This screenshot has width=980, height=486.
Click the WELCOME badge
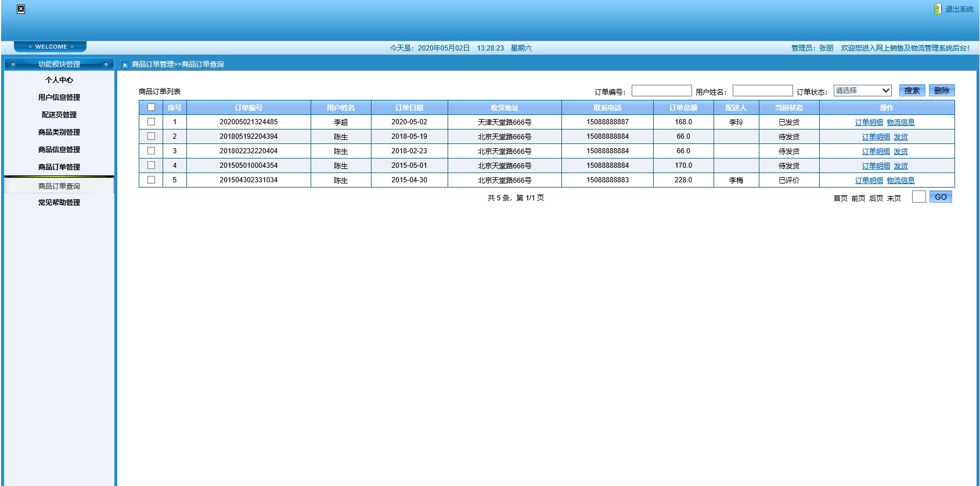coord(51,46)
